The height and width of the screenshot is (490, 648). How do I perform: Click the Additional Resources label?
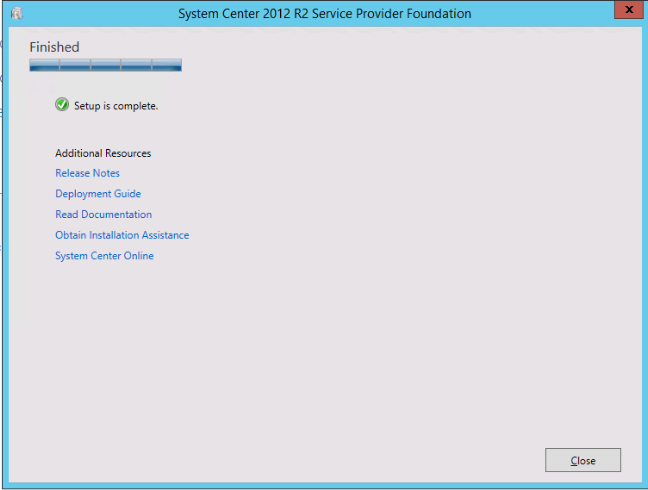click(103, 154)
